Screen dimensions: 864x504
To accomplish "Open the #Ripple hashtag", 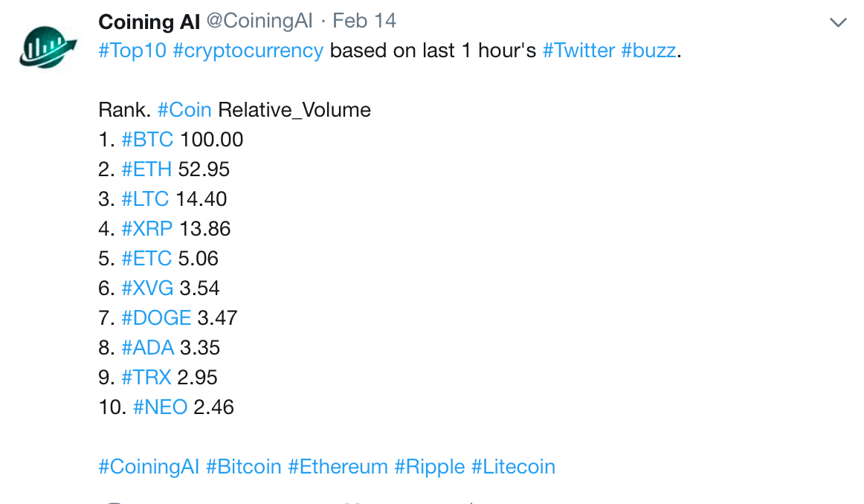I will 430,467.
